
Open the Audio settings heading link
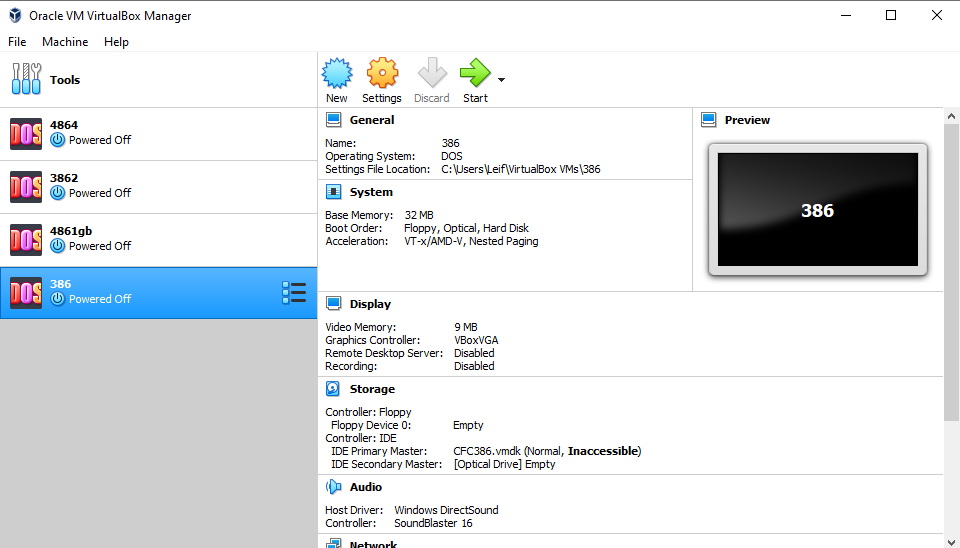pyautogui.click(x=366, y=487)
